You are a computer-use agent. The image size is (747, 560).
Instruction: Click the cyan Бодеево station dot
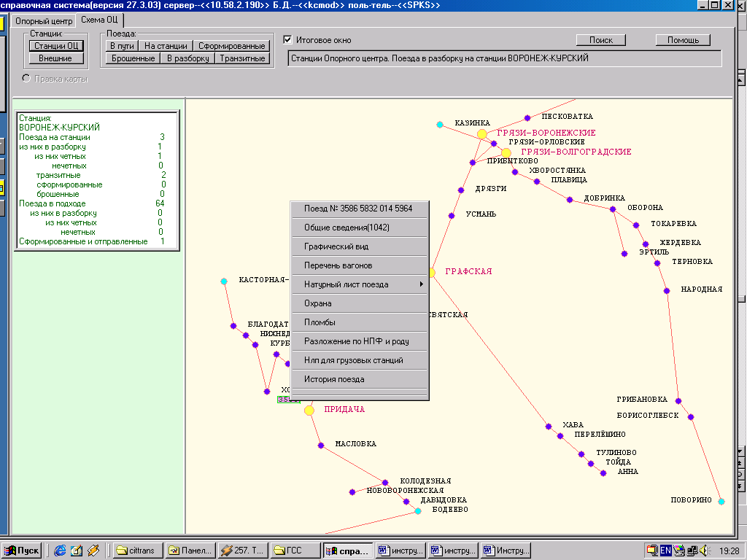418,511
